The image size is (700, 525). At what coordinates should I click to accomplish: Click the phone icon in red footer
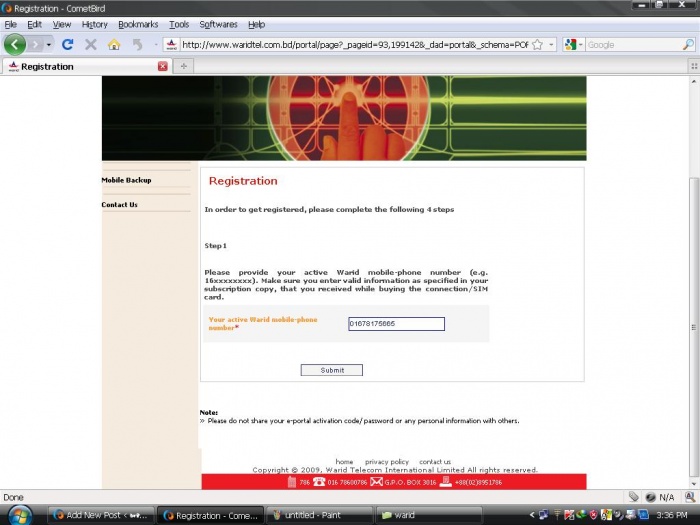tap(319, 482)
